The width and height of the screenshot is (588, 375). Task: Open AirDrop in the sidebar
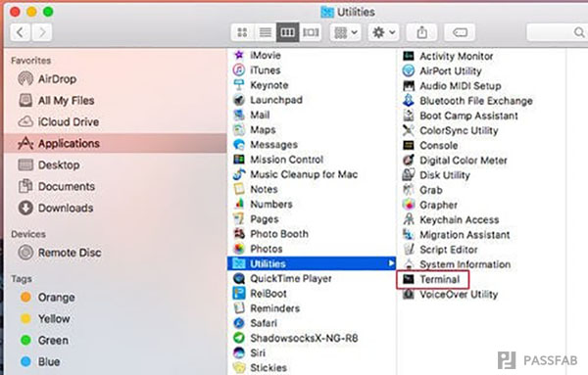(x=47, y=78)
